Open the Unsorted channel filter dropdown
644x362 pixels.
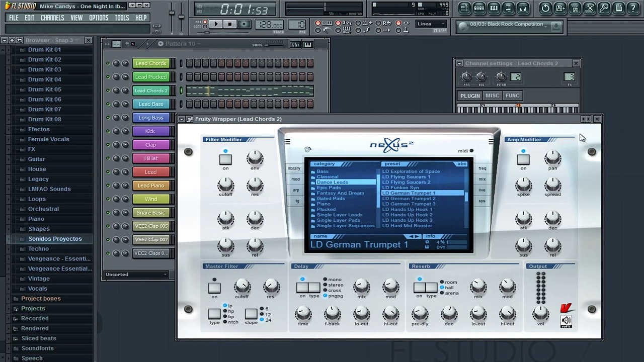pos(136,275)
